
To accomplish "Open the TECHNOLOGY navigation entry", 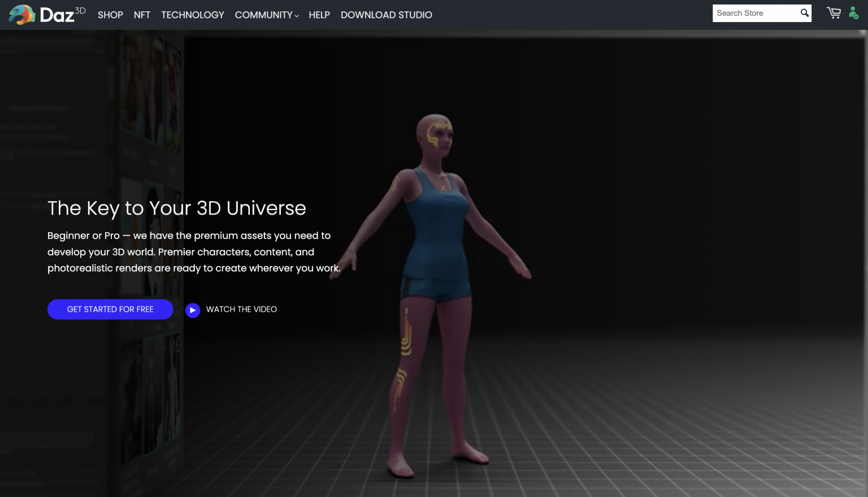I will click(192, 15).
